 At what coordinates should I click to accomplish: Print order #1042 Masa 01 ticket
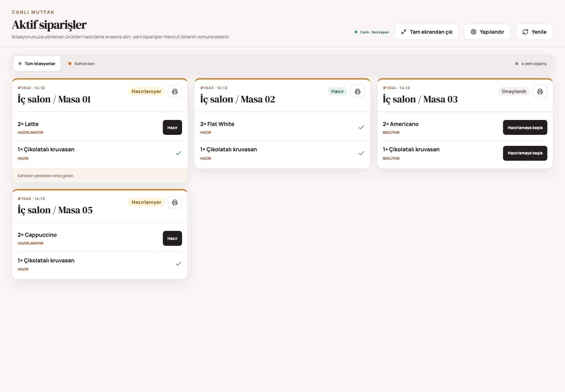click(x=175, y=91)
